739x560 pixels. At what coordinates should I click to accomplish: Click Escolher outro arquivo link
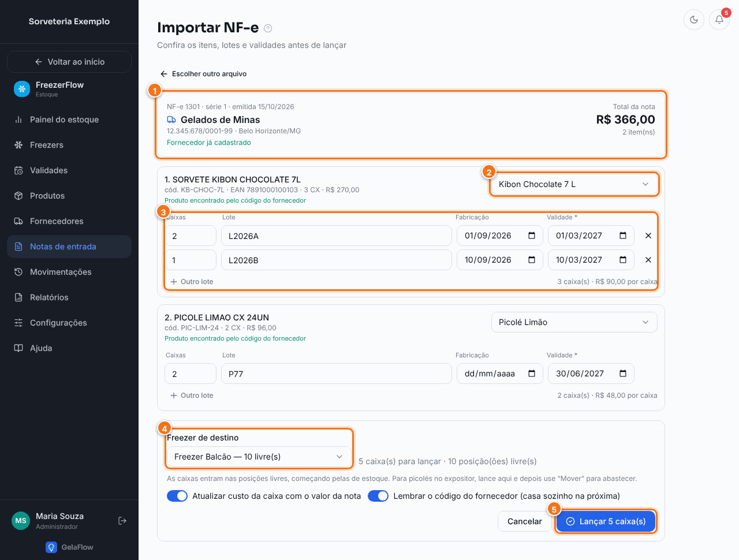tap(203, 74)
